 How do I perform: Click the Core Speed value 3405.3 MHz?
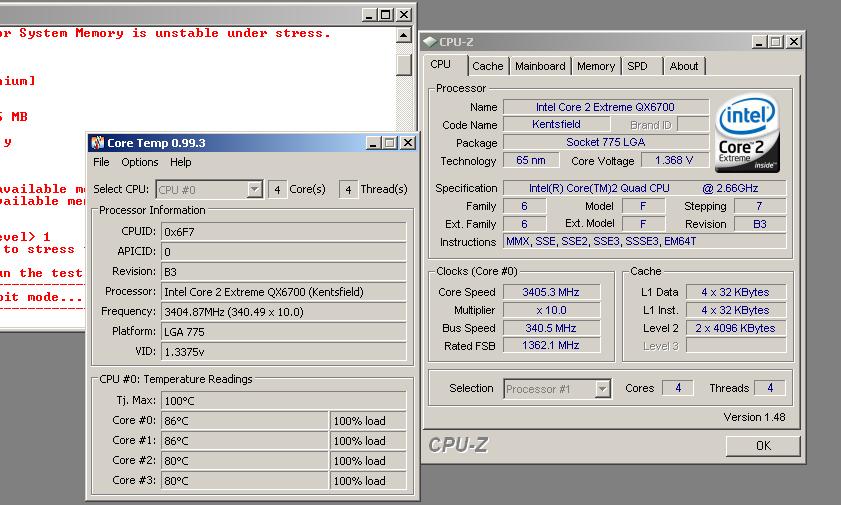click(x=551, y=292)
